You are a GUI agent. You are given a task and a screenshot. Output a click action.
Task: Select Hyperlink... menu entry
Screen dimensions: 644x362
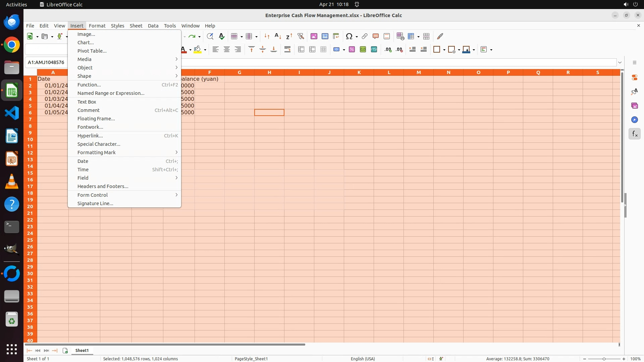[90, 136]
